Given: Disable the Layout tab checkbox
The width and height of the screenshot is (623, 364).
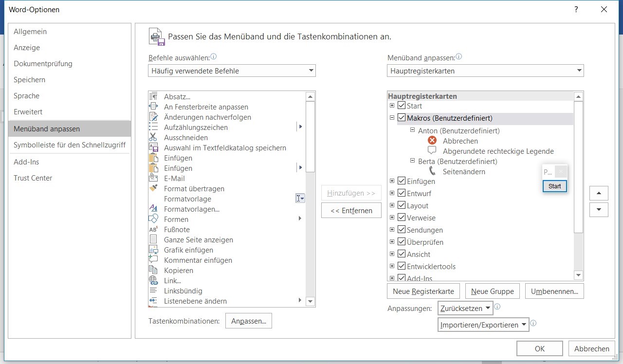Looking at the screenshot, I should [x=402, y=205].
